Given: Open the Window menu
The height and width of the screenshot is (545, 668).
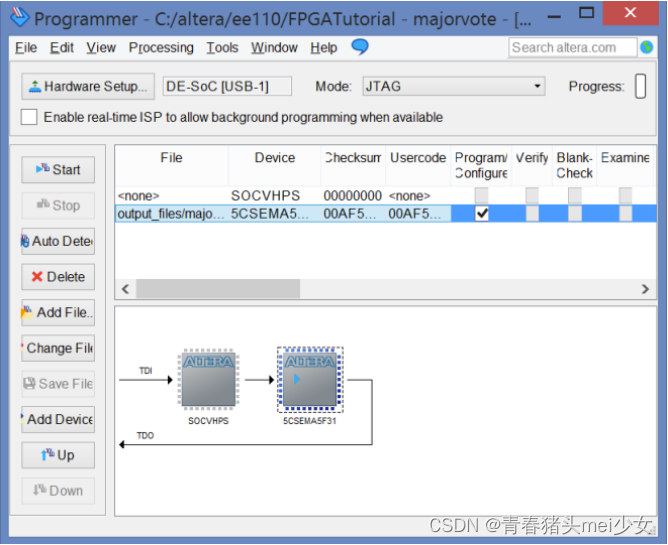Looking at the screenshot, I should pyautogui.click(x=274, y=48).
